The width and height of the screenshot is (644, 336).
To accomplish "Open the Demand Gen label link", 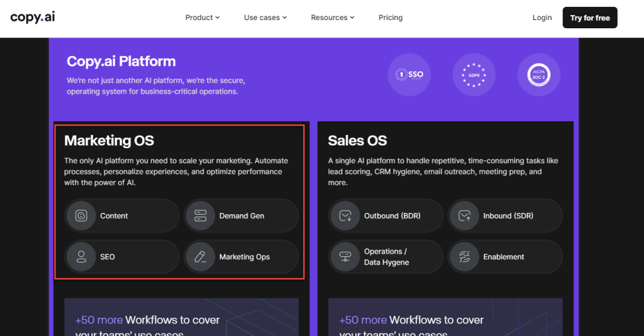I will point(241,216).
